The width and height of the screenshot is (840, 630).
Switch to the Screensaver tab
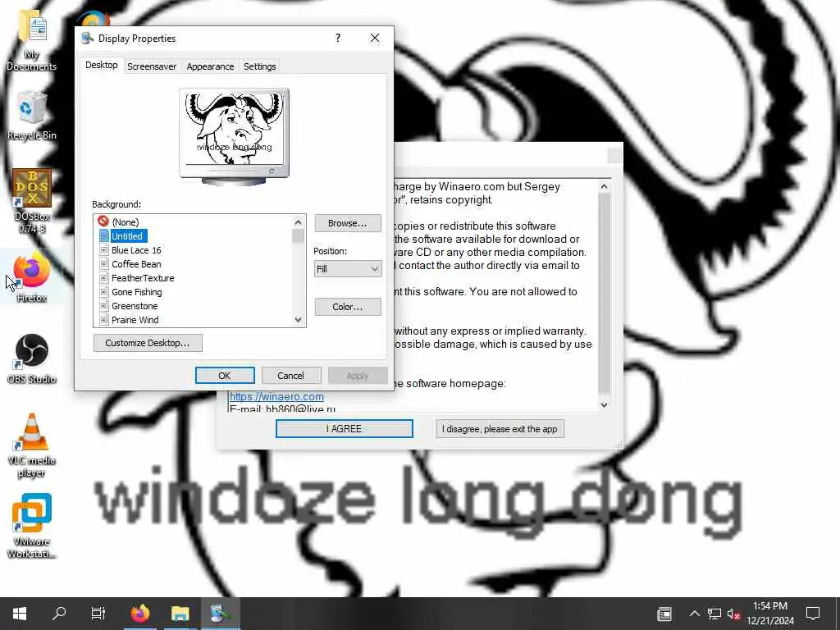tap(152, 66)
